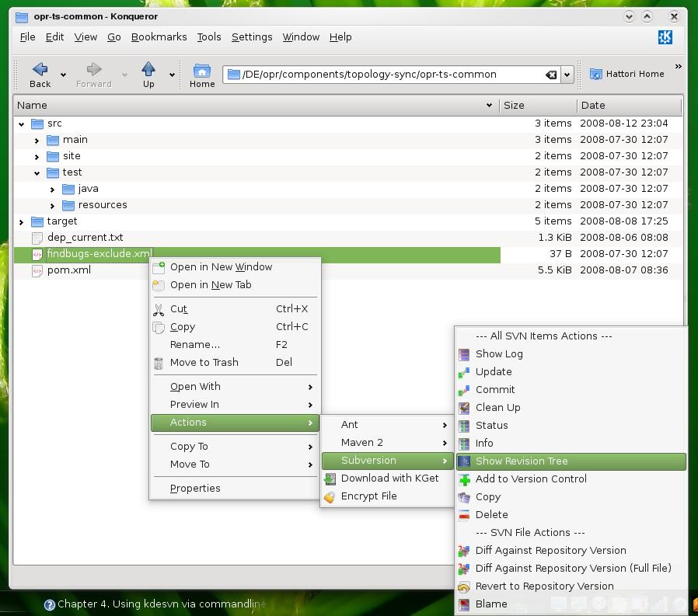Open the location bar history dropdown
Viewport: 698px width, 616px height.
[567, 75]
